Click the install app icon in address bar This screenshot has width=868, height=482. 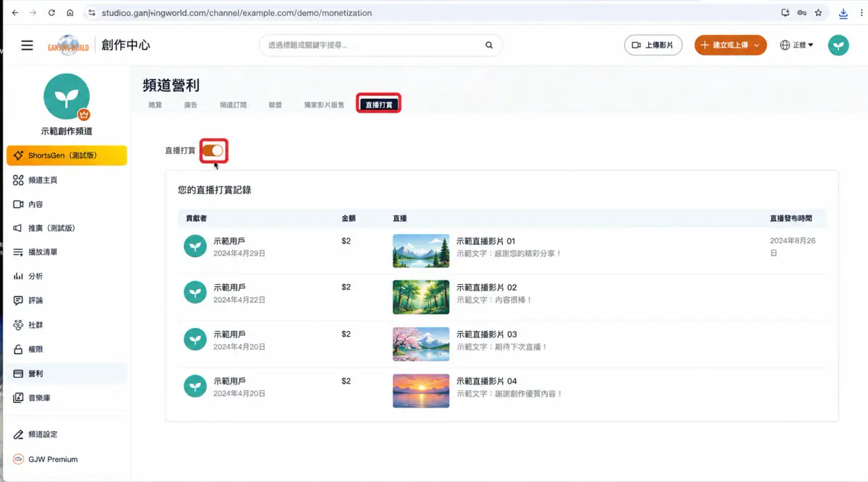coord(786,12)
